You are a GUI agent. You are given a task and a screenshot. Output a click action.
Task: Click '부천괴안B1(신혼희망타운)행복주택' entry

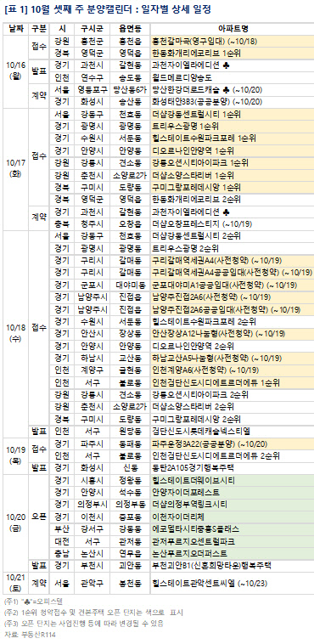(211, 566)
